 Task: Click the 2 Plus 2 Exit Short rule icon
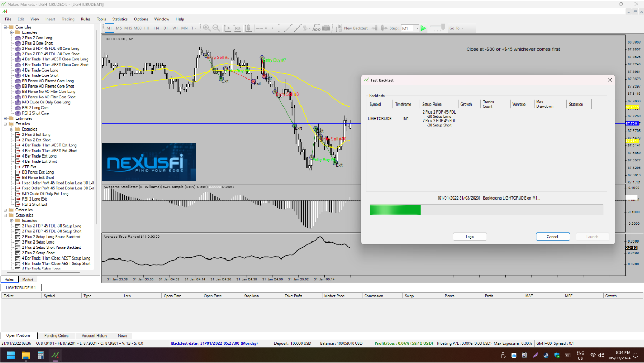18,140
